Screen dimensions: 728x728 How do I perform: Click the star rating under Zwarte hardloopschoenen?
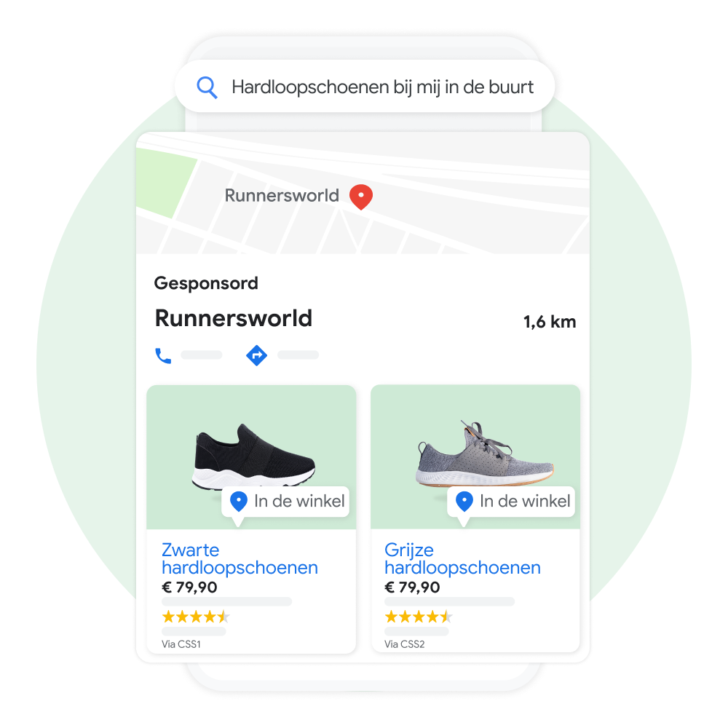[x=195, y=617]
